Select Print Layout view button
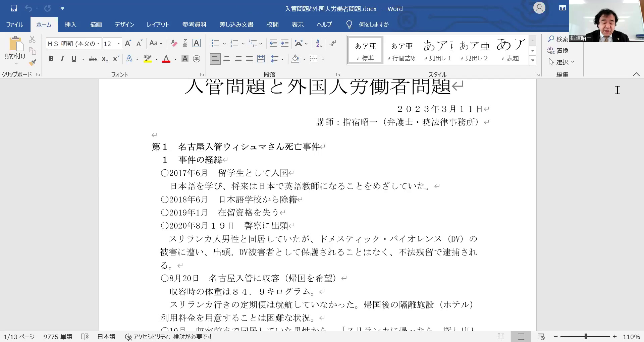 coord(521,337)
